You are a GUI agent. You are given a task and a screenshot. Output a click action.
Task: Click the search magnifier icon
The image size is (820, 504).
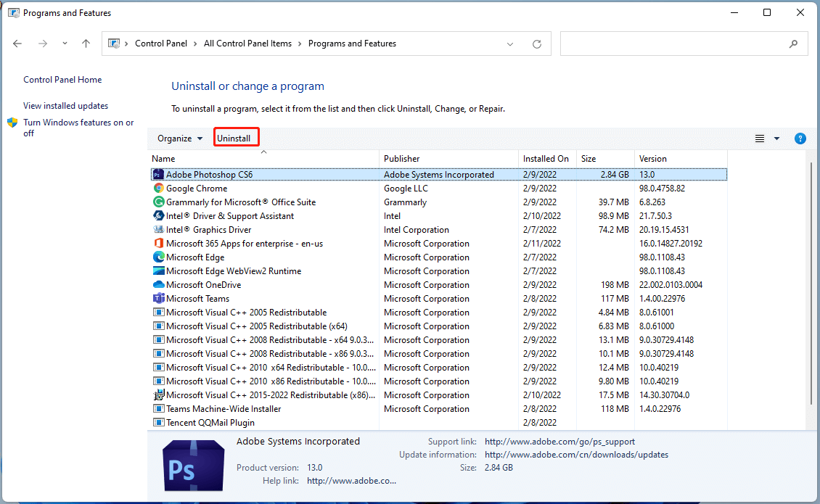coord(793,44)
